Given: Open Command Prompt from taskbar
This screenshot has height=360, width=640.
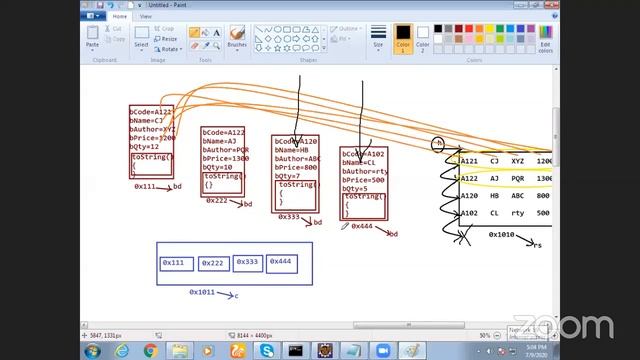Looking at the screenshot, I should tap(296, 351).
